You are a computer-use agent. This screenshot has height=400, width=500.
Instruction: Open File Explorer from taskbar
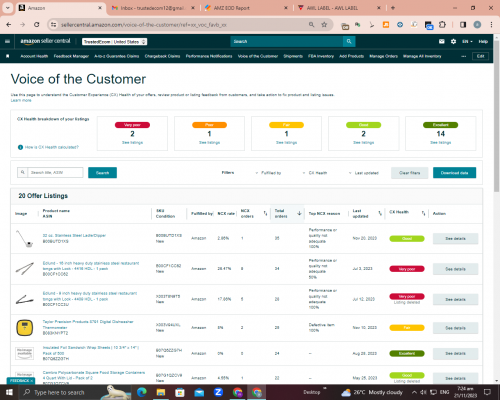(x=161, y=392)
